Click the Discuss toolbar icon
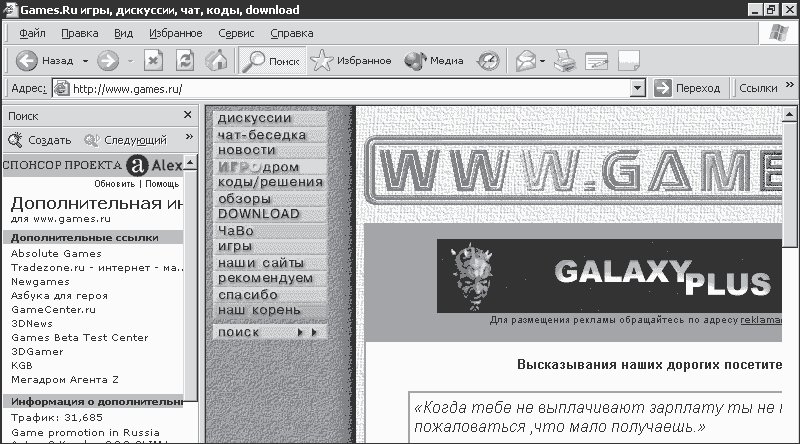Screen dimensions: 800x444 tap(629, 61)
